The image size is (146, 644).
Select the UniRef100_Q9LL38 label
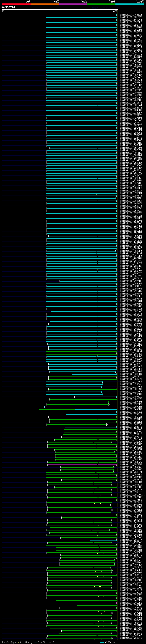coord(131,37)
